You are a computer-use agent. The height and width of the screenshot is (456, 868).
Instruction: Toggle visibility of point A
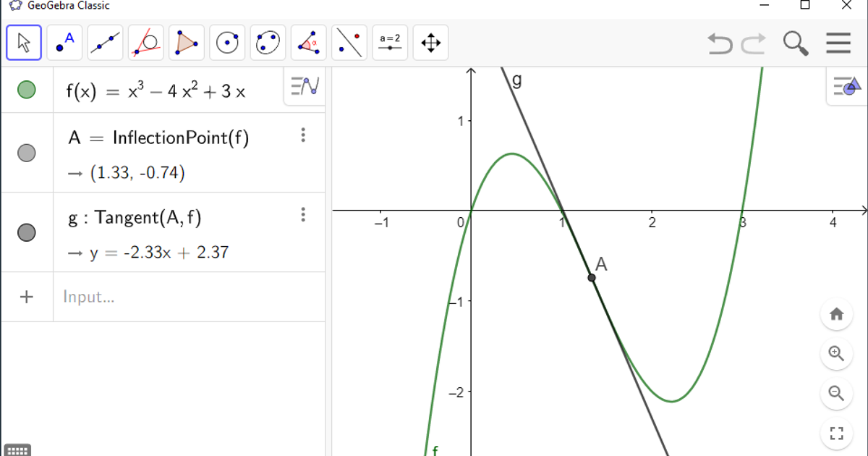point(27,153)
